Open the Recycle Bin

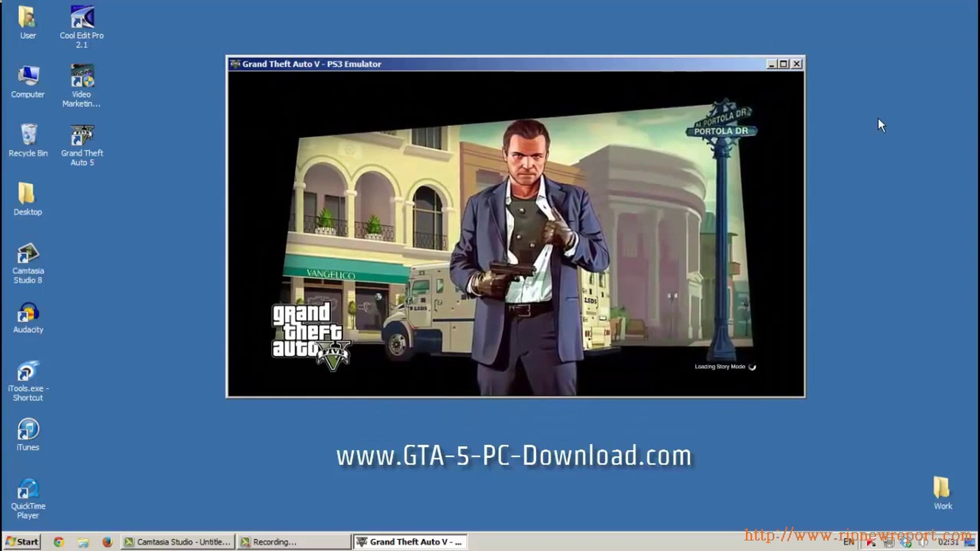coord(28,135)
